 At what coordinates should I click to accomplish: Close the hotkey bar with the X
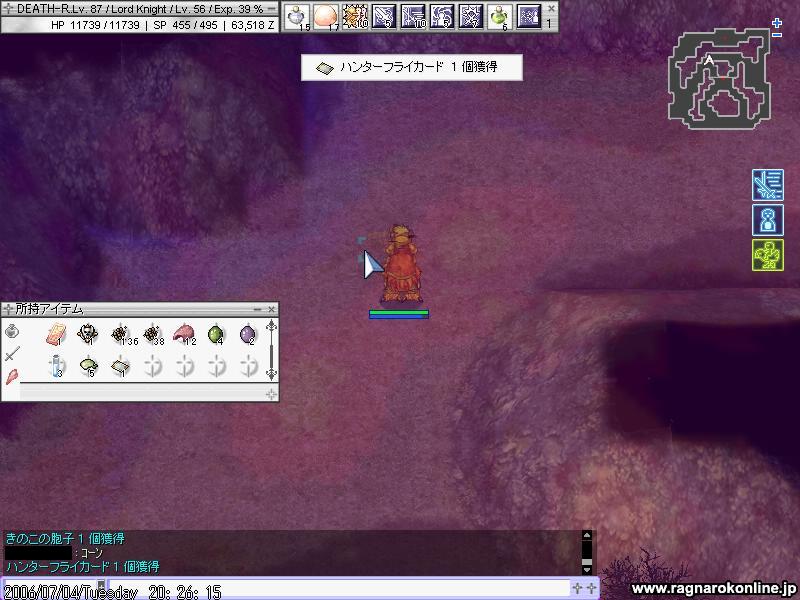click(551, 8)
